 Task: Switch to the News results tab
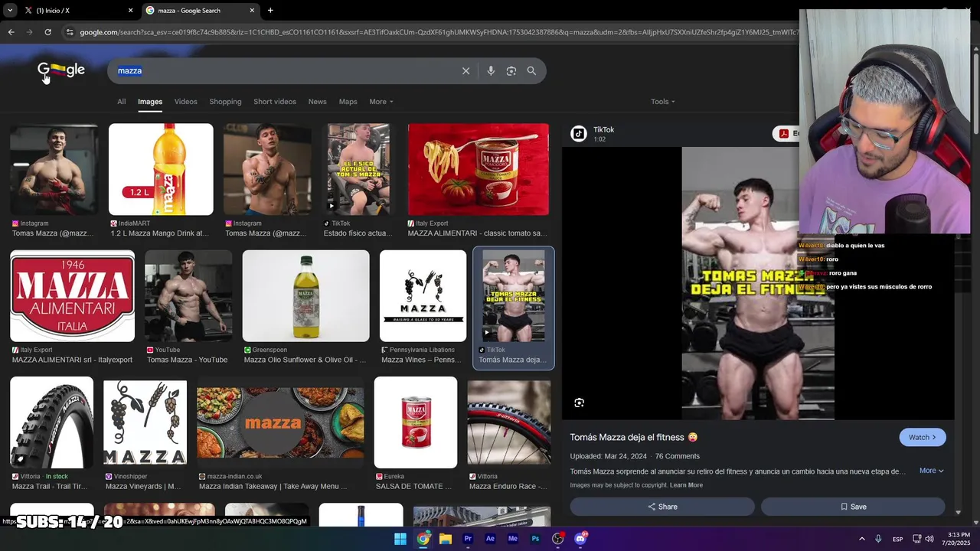[317, 101]
